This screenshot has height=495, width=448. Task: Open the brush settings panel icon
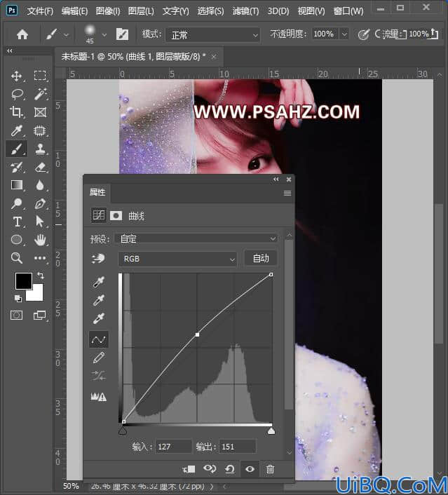click(122, 34)
